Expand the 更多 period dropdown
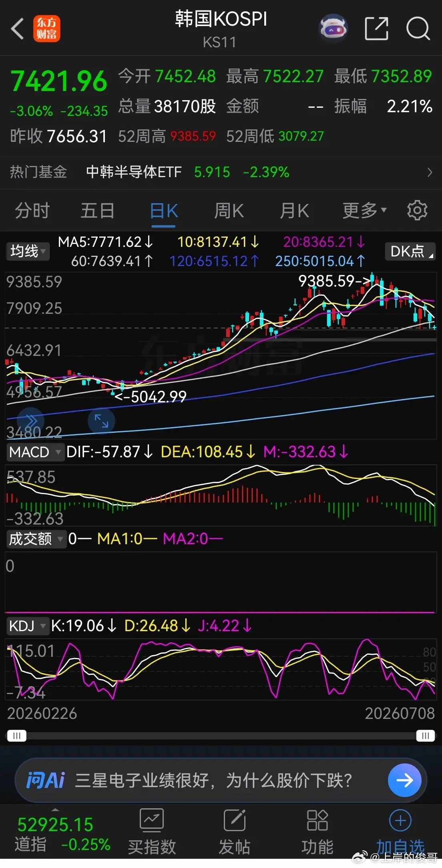The image size is (442, 868). coord(364,210)
